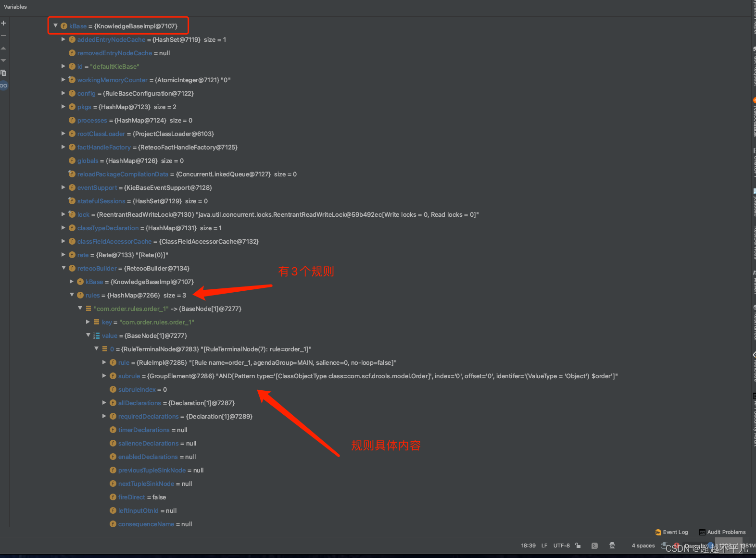756x558 pixels.
Task: Click the field icon beside fireDirect
Action: tap(113, 497)
